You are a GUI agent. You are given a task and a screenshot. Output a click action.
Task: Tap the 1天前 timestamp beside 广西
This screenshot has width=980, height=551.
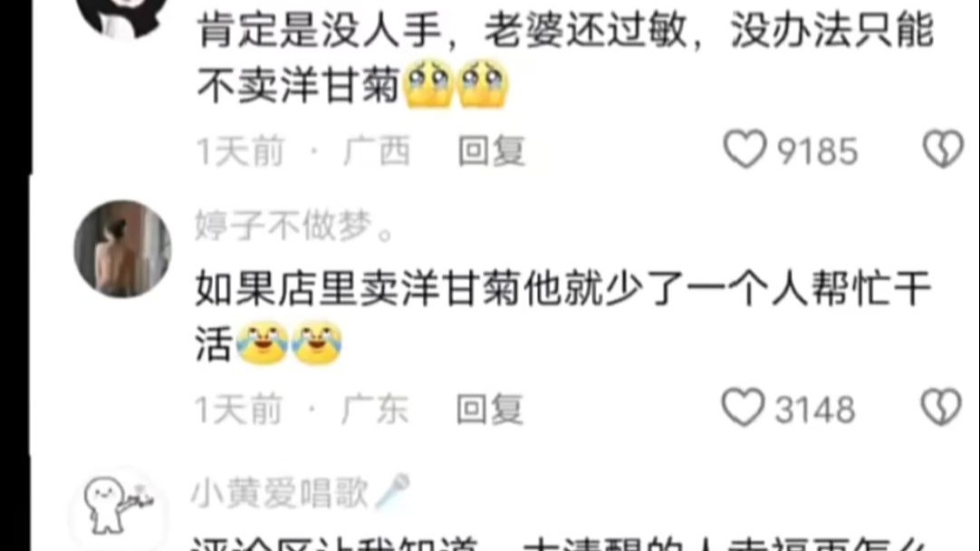point(240,151)
